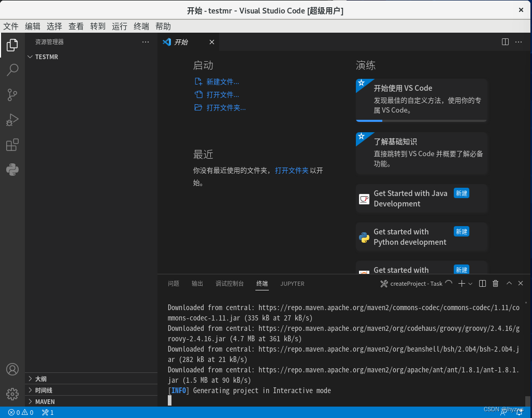This screenshot has width=532, height=418.
Task: Split the editor to the right
Action: [505, 42]
